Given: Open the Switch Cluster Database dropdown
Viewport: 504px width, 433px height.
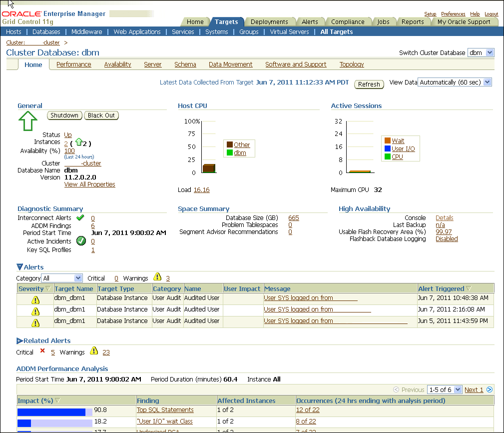Looking at the screenshot, I should point(481,53).
